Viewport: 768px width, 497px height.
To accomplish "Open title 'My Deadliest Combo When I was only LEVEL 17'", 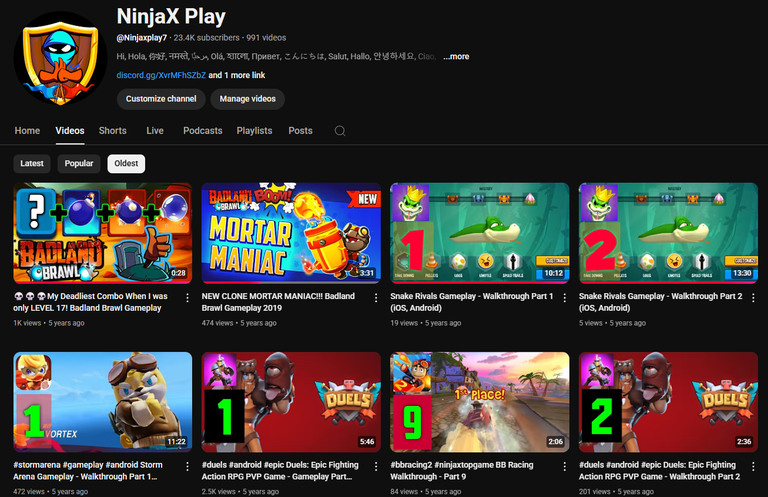I will click(x=91, y=302).
